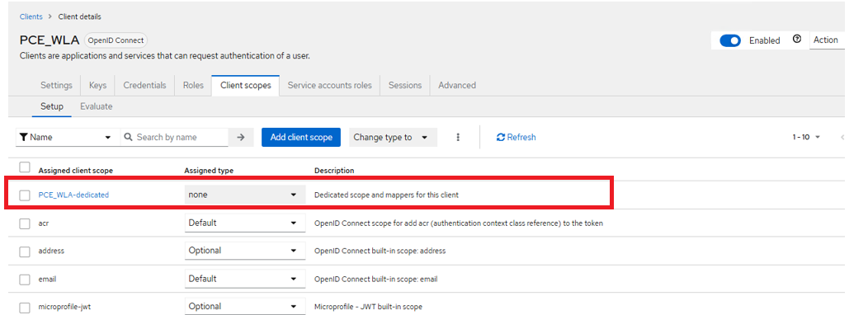Select the PCE_WLA-dedicated row checkbox
The height and width of the screenshot is (315, 868).
point(25,195)
